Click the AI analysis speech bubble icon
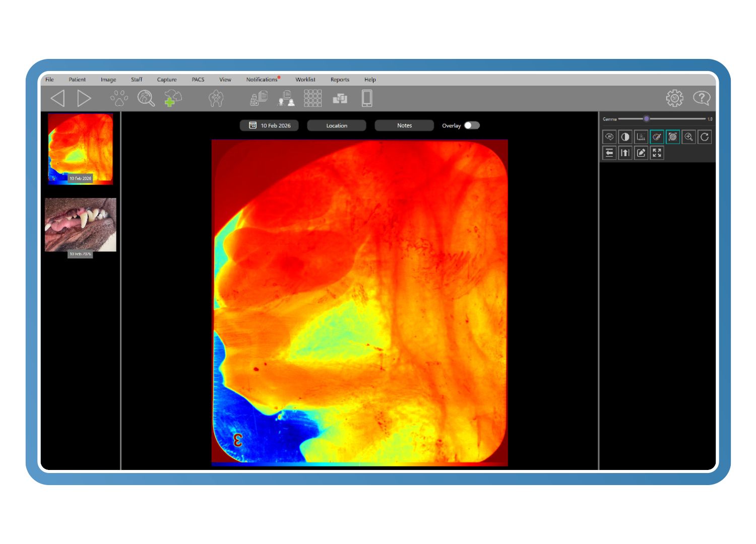The width and height of the screenshot is (756, 544). pos(609,137)
